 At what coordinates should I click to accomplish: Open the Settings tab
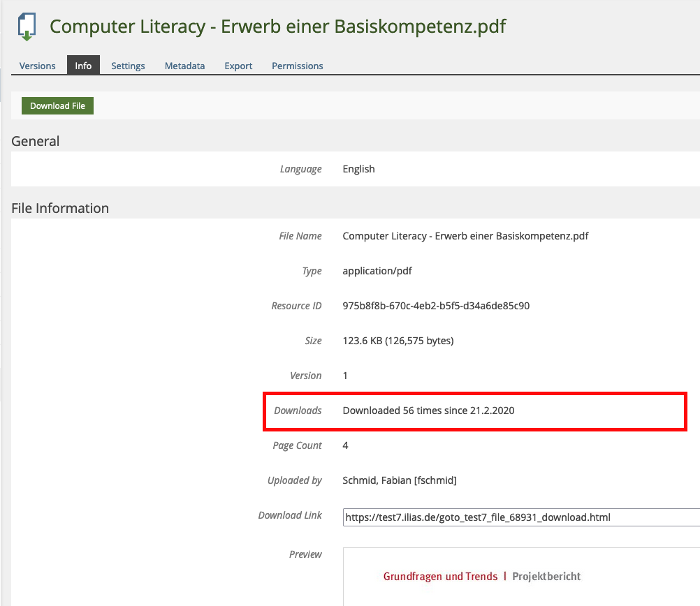(128, 66)
